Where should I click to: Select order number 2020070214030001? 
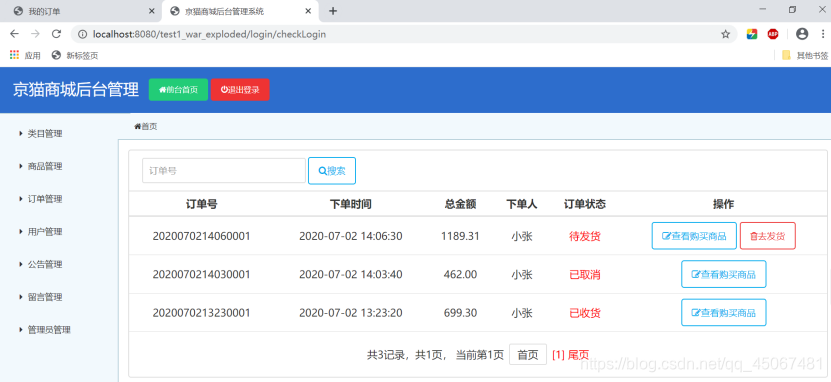point(201,274)
